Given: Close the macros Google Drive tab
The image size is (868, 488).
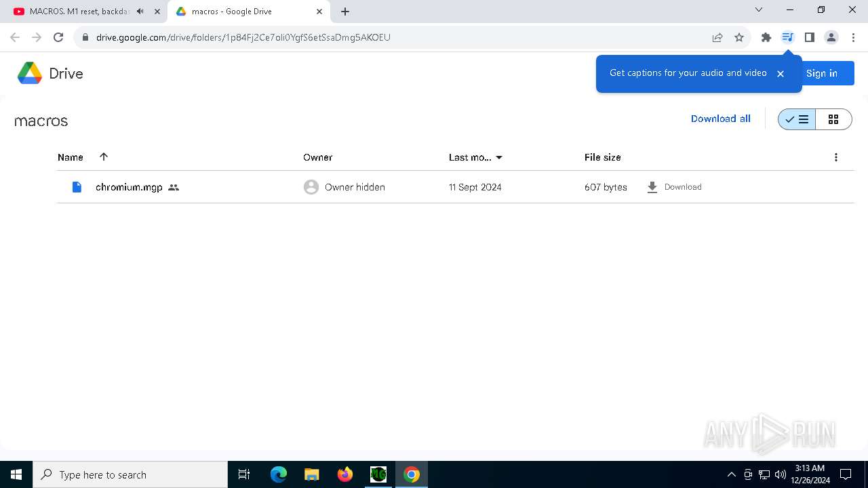Looking at the screenshot, I should pos(319,12).
